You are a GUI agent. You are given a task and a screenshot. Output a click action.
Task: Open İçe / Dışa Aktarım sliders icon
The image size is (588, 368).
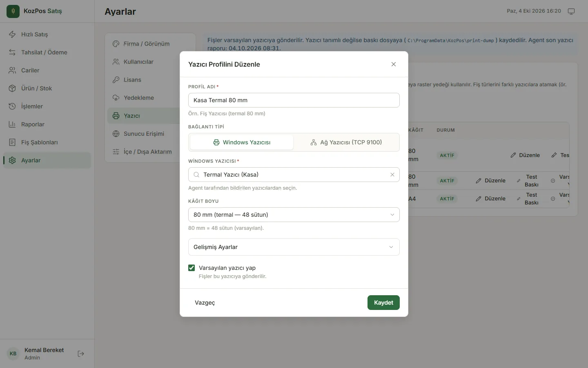[x=116, y=152]
